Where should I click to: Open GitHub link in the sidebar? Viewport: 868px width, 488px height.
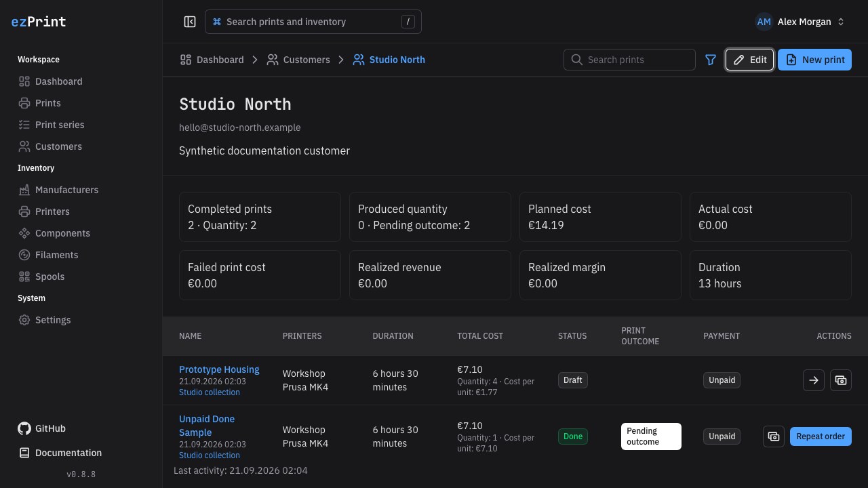click(42, 428)
